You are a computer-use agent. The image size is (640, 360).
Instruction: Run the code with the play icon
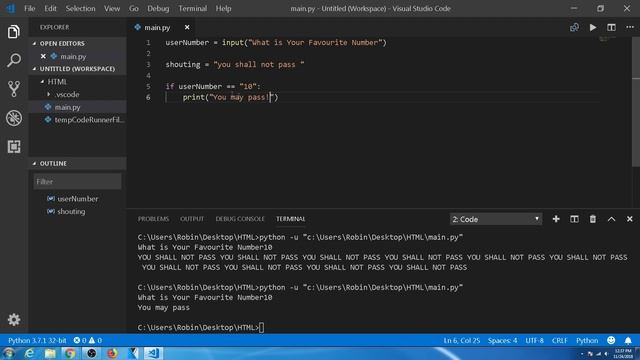[x=593, y=27]
